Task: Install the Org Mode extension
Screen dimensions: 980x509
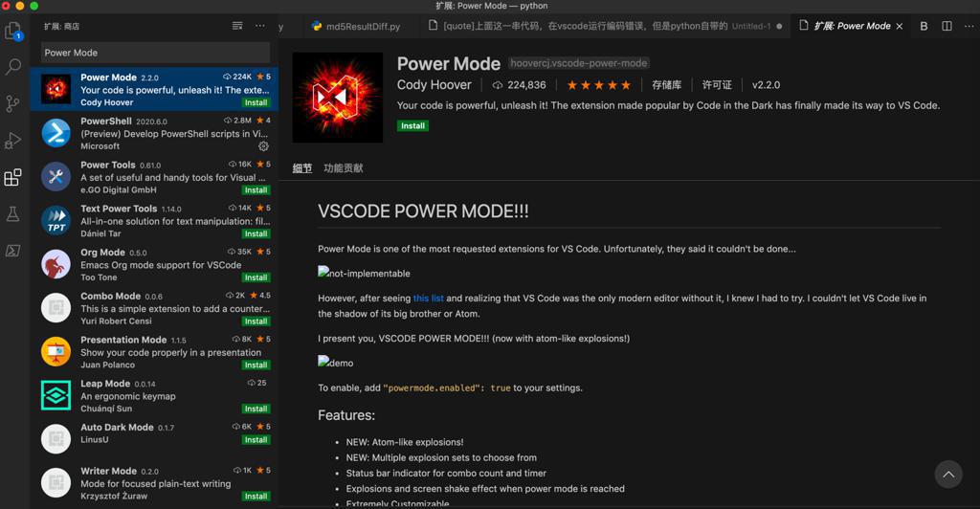Action: [x=256, y=277]
